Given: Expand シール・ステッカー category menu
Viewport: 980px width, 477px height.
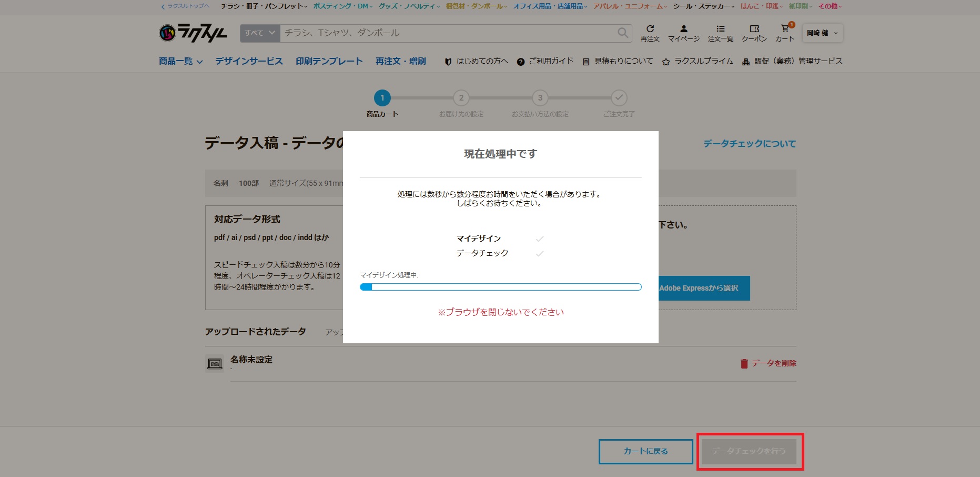Looking at the screenshot, I should point(704,6).
